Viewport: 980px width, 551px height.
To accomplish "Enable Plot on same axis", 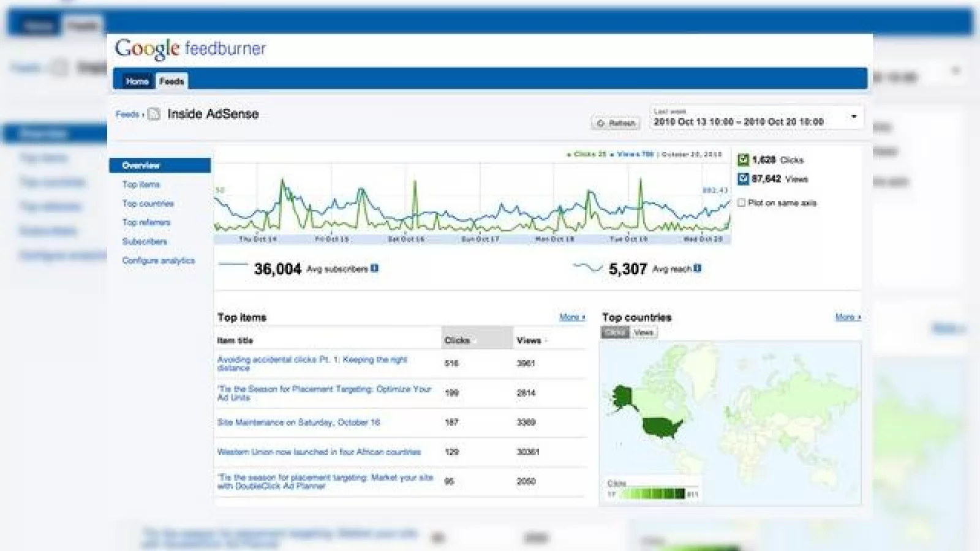I will 742,203.
